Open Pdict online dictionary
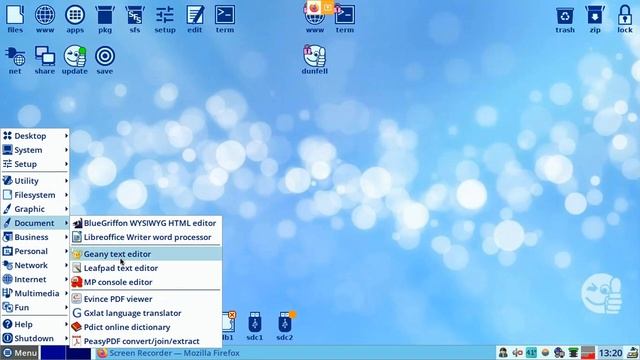The image size is (640, 360). [x=146, y=327]
